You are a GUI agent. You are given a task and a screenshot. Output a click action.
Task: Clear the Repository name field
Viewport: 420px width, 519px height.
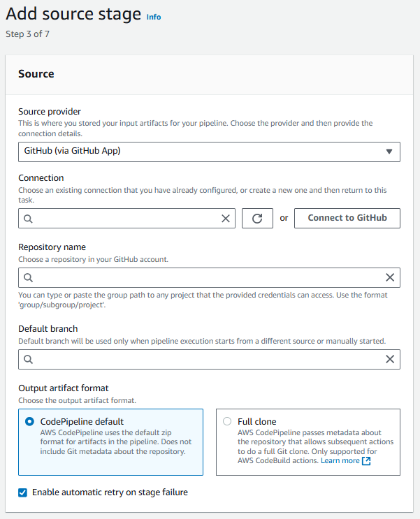[390, 277]
